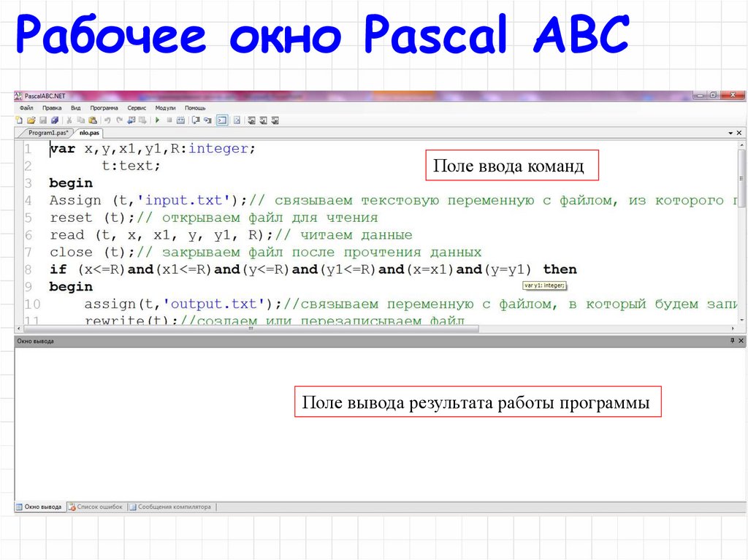This screenshot has width=748, height=560.
Task: Click the Save floppy disk icon
Action: coord(43,120)
